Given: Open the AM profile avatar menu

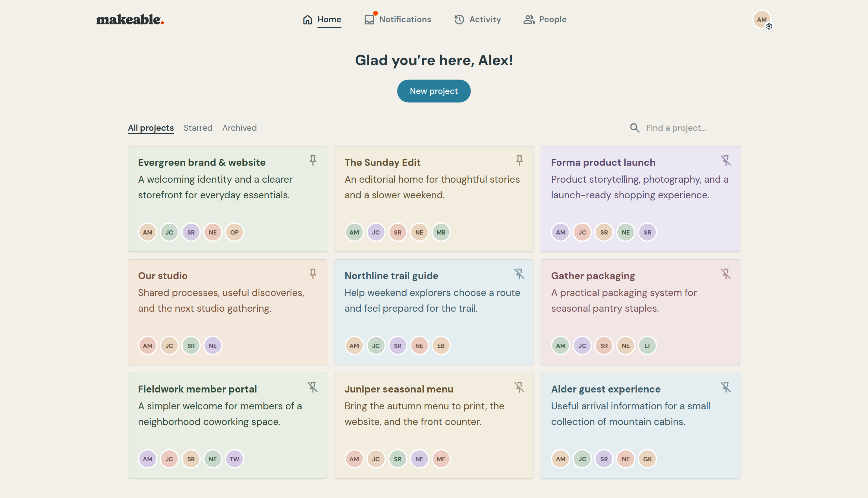Looking at the screenshot, I should tap(762, 20).
